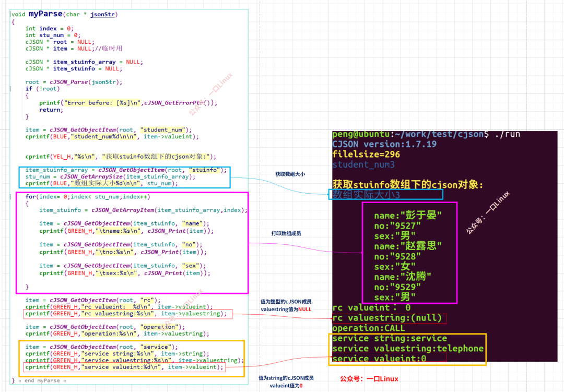This screenshot has height=392, width=564.
Task: Click the 'stu_num = cJSON_GetArraySize' line
Action: (110, 176)
